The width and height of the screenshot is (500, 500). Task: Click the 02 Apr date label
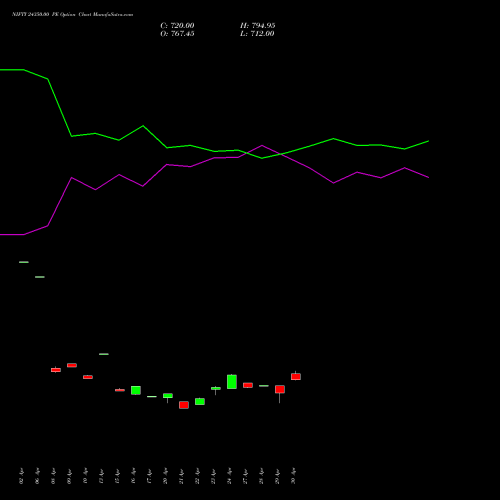(21, 476)
